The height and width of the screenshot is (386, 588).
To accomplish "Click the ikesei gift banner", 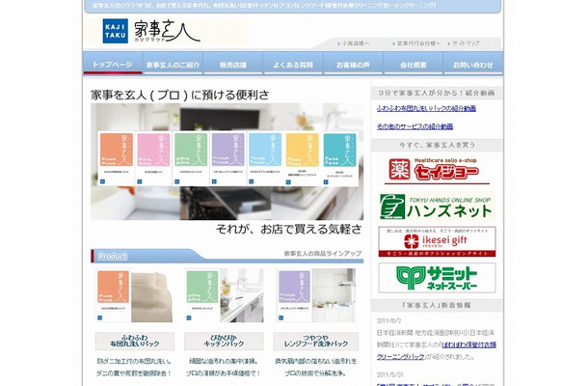I will pyautogui.click(x=437, y=242).
